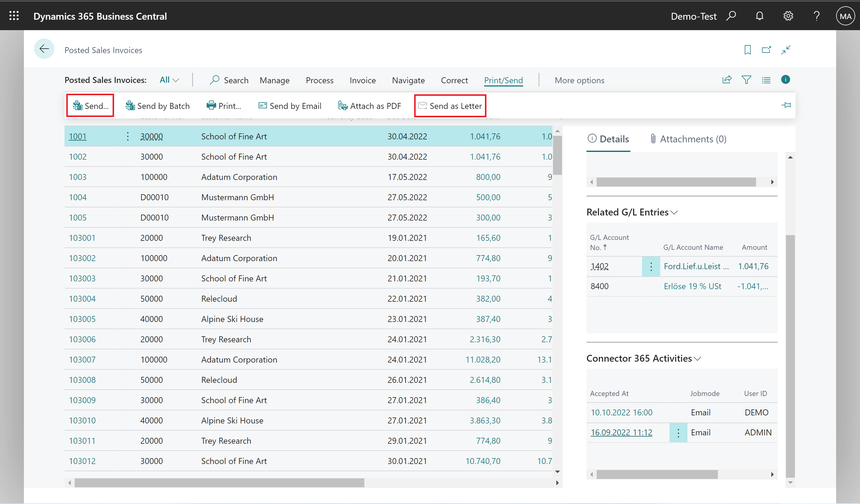Click the Print... action
Screen dimensions: 860x504
click(x=224, y=106)
